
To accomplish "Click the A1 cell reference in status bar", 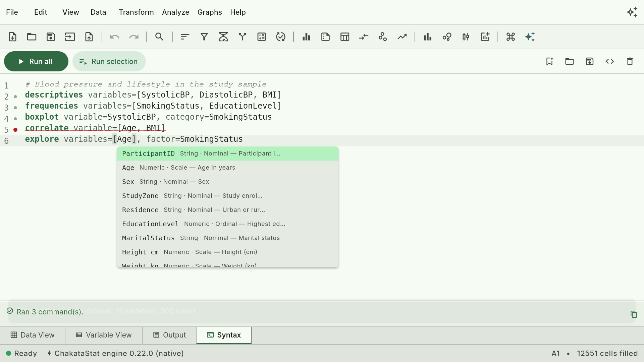I will point(555,353).
